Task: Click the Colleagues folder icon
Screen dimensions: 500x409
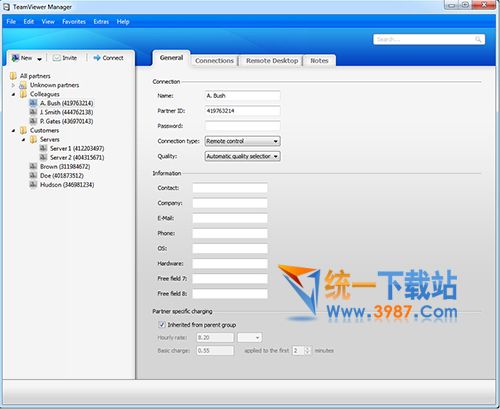Action: point(23,94)
